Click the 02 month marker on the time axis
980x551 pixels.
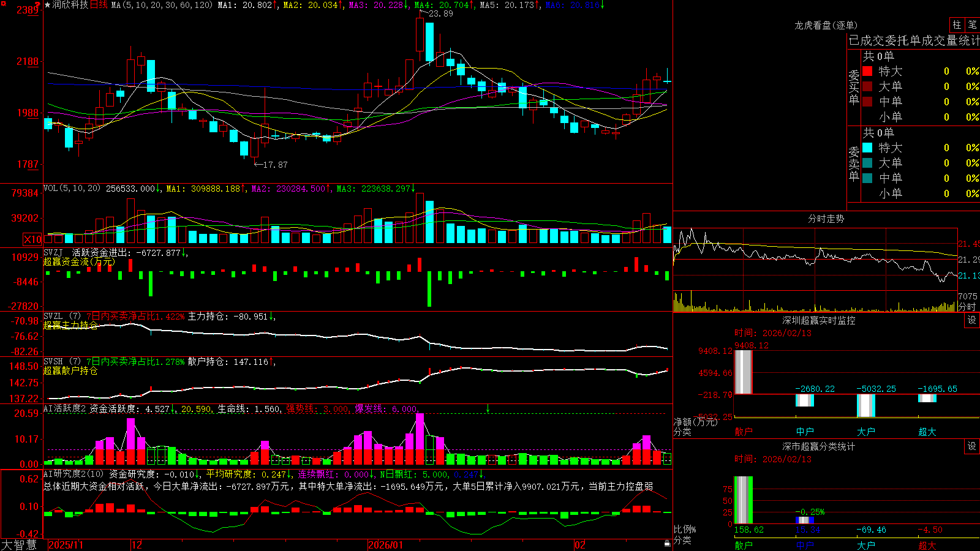click(580, 545)
